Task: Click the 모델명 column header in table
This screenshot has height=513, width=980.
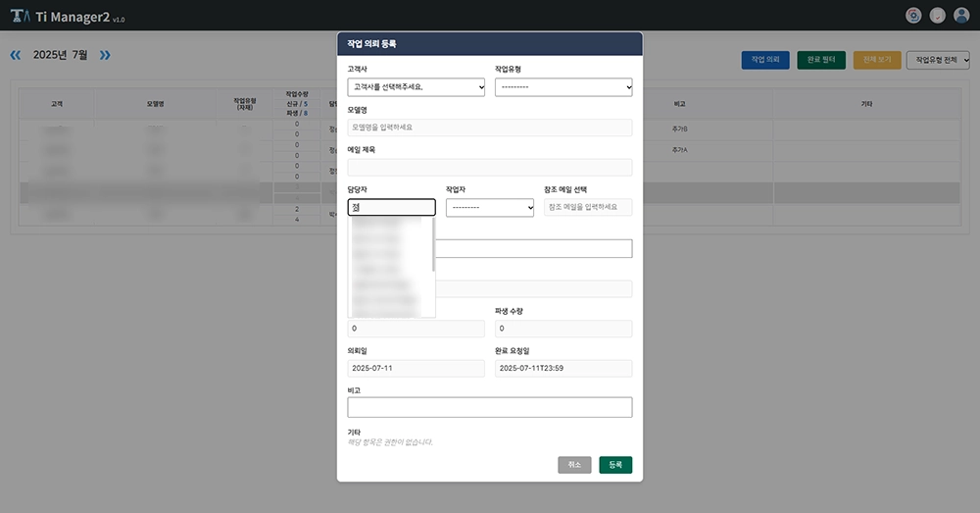Action: coord(156,104)
